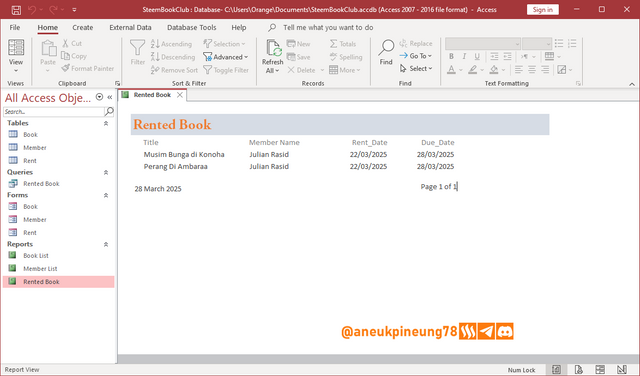640x376 pixels.
Task: Open the Member table icon
Action: point(13,147)
